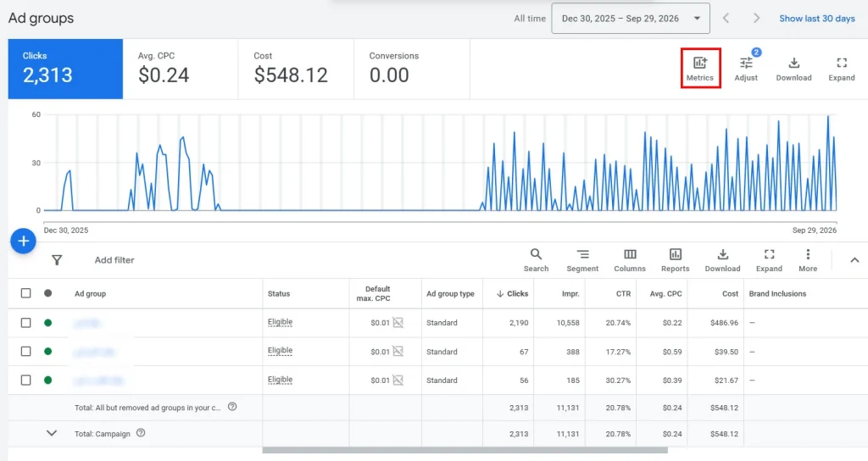Screen dimensions: 868x461
Task: Click green status dot in 67 clicks row
Action: 48,351
